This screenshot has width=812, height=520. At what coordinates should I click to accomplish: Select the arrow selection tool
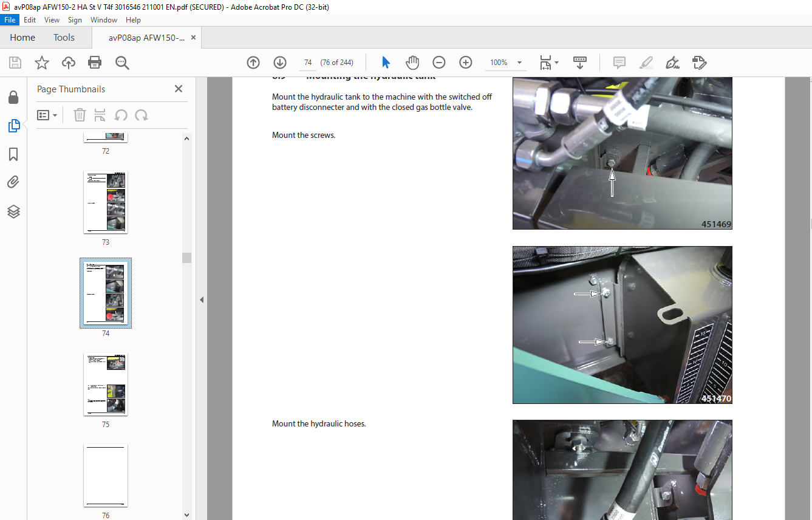pos(386,63)
